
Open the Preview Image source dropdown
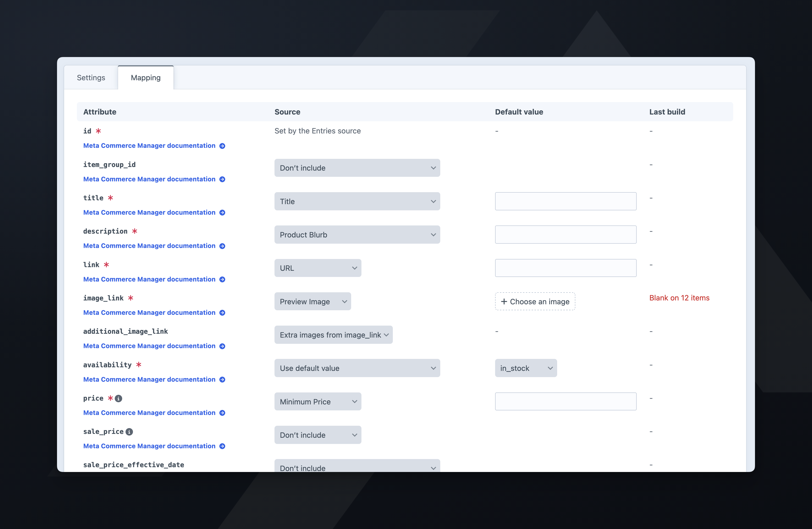(x=313, y=302)
